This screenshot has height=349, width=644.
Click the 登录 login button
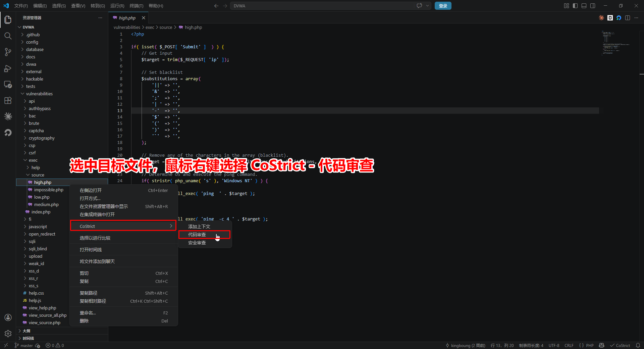[x=443, y=6]
